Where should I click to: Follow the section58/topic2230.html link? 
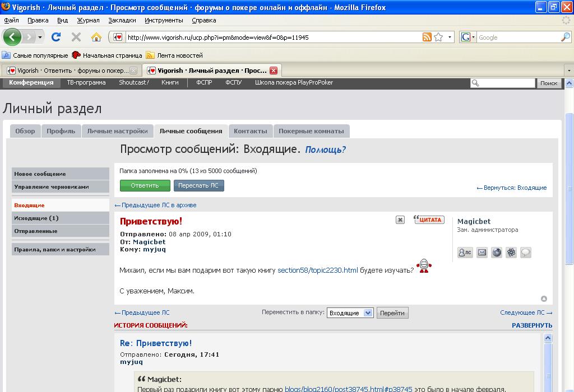pyautogui.click(x=317, y=270)
